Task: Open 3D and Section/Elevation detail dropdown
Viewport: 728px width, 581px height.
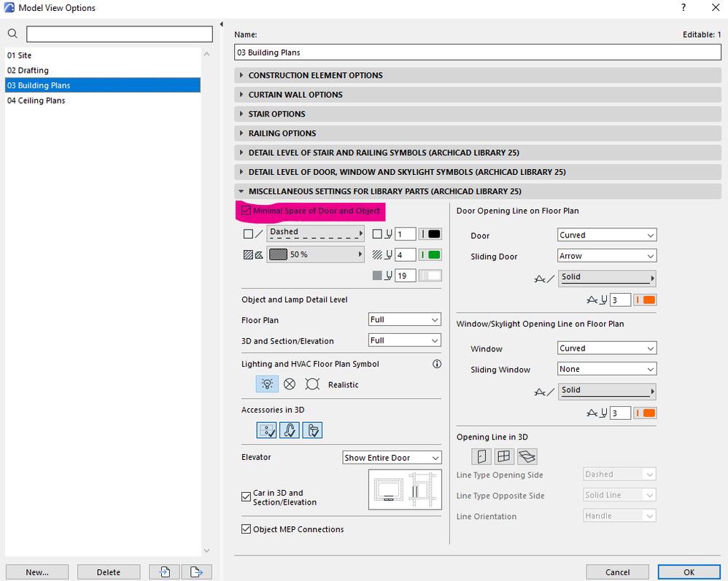Action: coord(404,340)
